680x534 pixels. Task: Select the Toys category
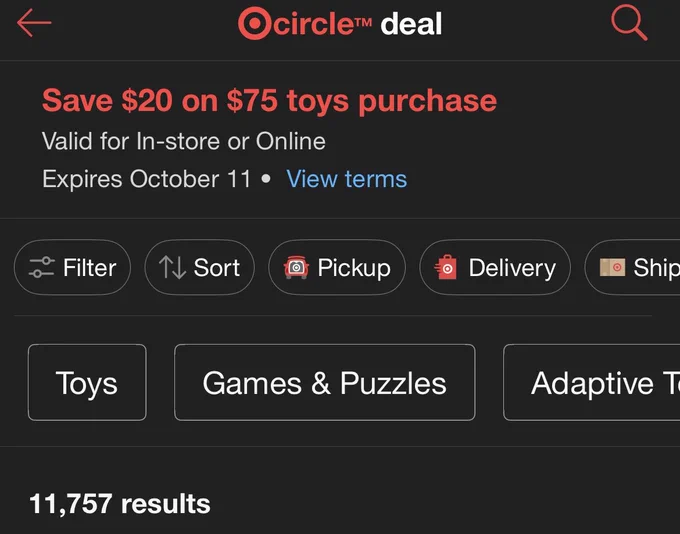pyautogui.click(x=87, y=383)
